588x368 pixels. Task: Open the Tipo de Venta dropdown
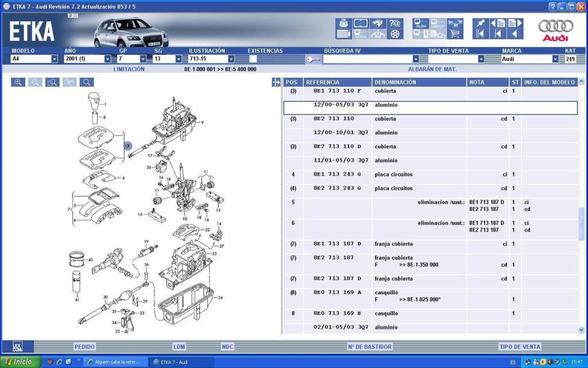481,59
